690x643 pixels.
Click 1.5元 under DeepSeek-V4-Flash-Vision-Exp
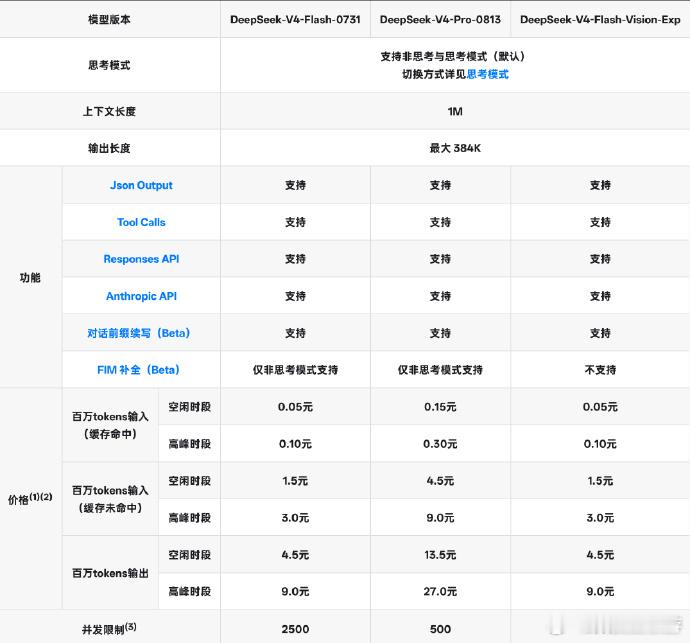(600, 481)
